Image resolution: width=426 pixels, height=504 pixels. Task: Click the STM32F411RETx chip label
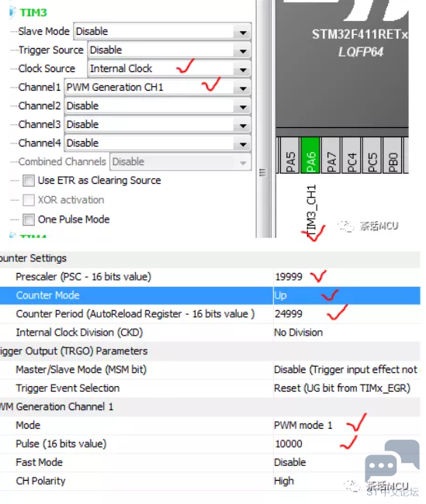tap(360, 34)
